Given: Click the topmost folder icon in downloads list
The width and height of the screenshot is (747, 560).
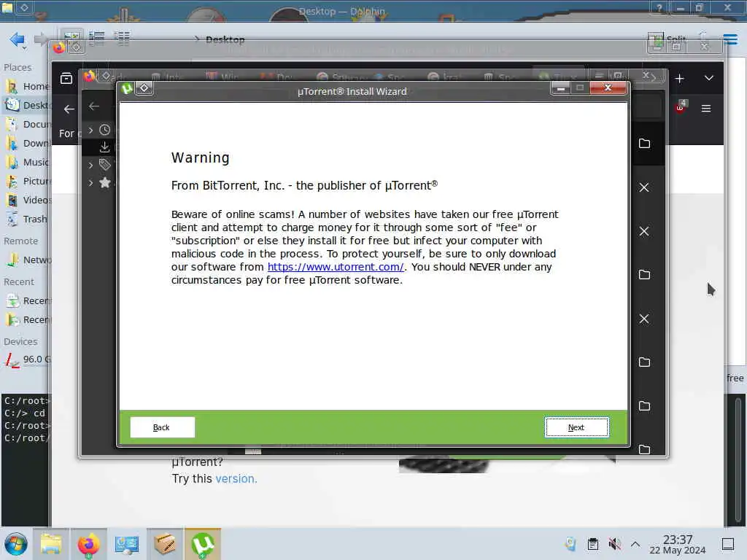Looking at the screenshot, I should pos(644,144).
